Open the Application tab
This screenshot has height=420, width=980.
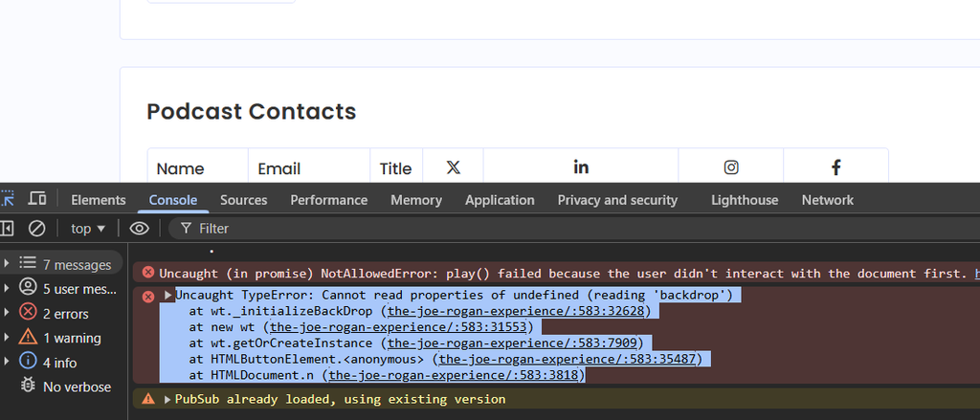tap(500, 200)
